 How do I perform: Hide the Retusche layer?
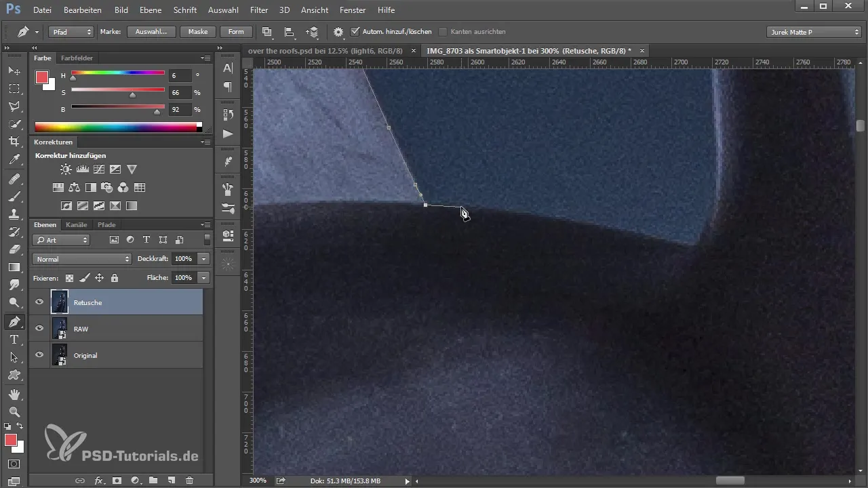[39, 302]
